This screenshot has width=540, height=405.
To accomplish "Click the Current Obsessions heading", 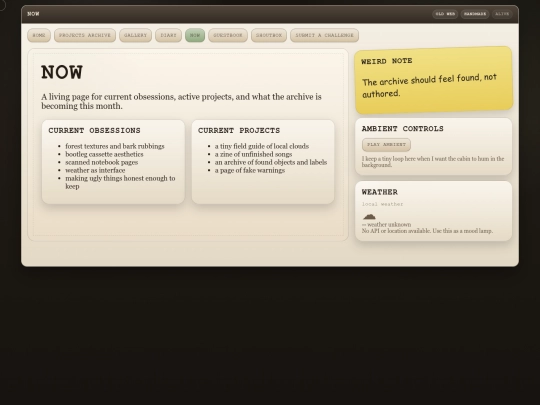I will click(x=94, y=131).
